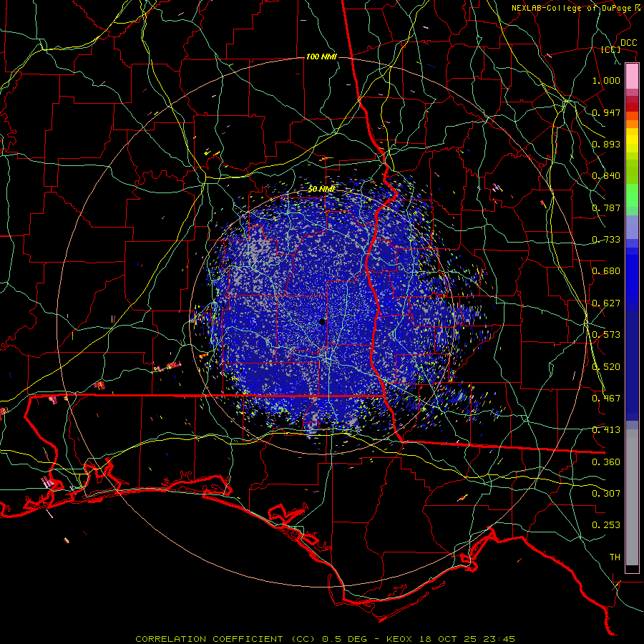The image size is (644, 644).
Task: Select the 0.413 legend value
Action: (x=606, y=430)
